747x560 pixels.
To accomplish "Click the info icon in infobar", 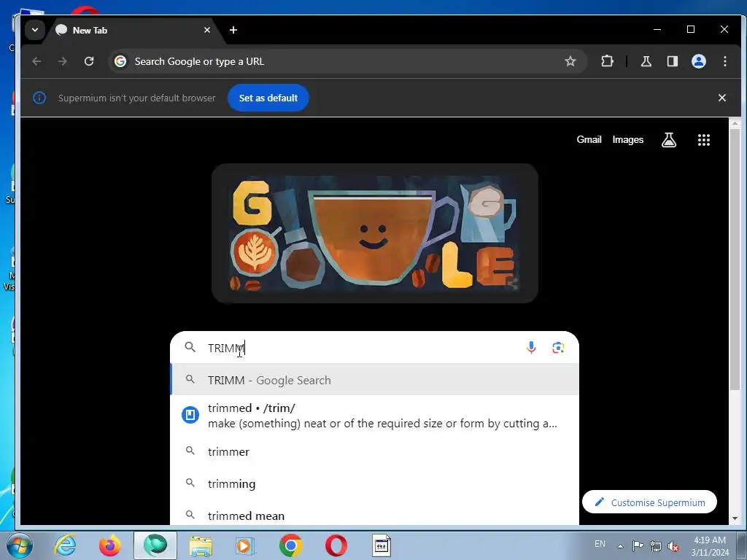I will click(x=39, y=98).
